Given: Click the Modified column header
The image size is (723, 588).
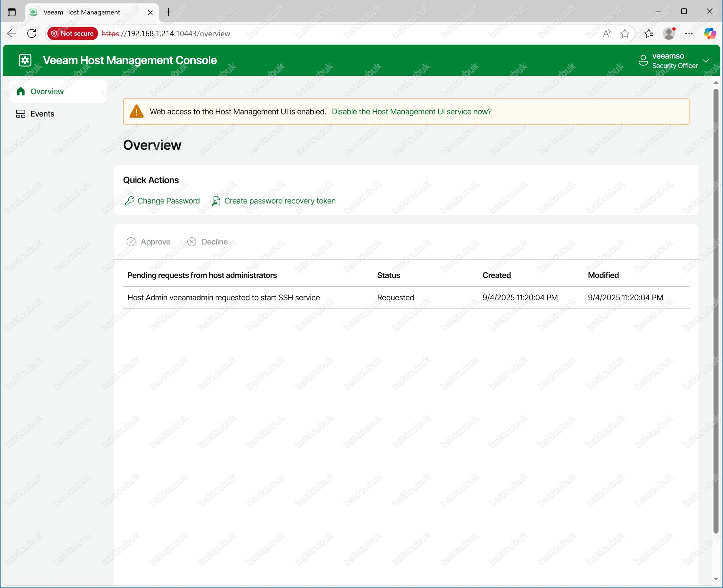Looking at the screenshot, I should click(x=603, y=275).
